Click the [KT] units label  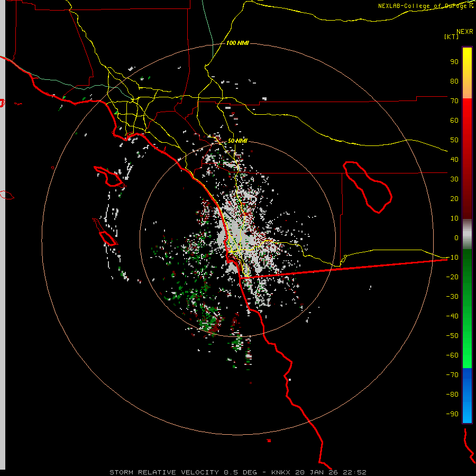tap(452, 36)
